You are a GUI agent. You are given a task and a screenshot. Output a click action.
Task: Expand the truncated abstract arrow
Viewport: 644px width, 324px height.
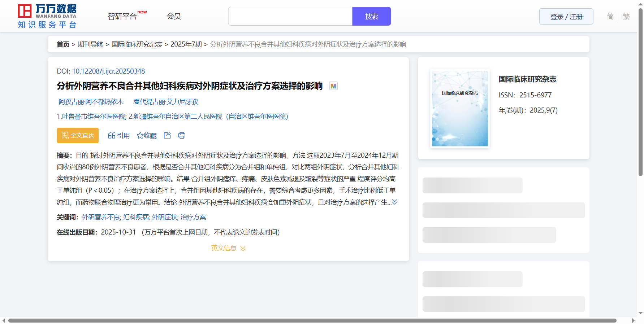point(394,202)
